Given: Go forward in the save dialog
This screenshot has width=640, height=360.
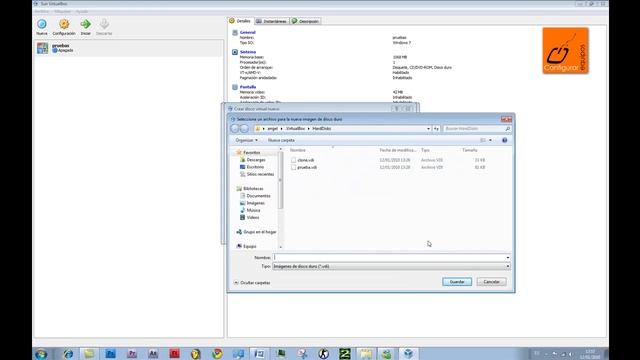Looking at the screenshot, I should [x=244, y=129].
